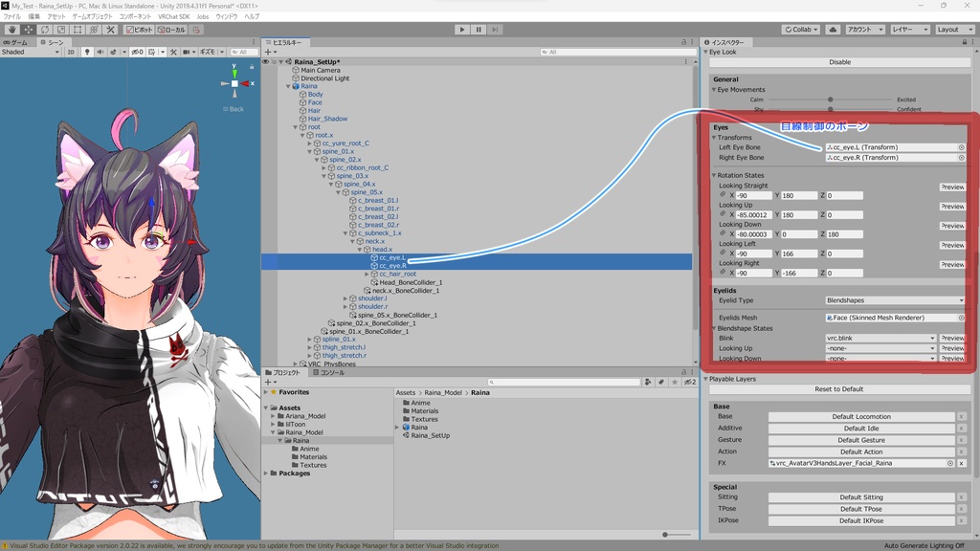Switch to the シーン tab
The image size is (980, 551).
[x=53, y=42]
